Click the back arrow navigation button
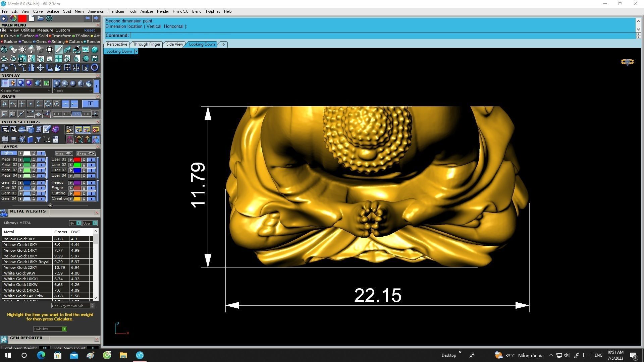This screenshot has width=644, height=362. tap(88, 18)
